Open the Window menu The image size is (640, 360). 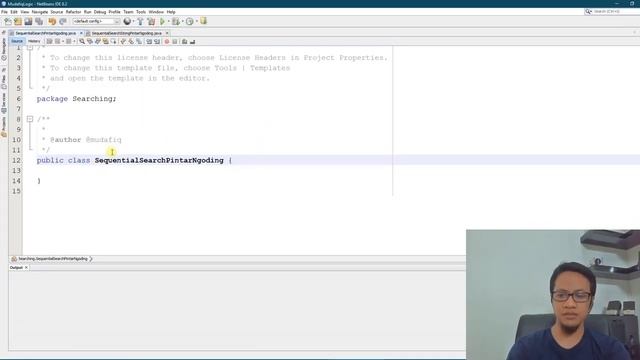coord(156,12)
